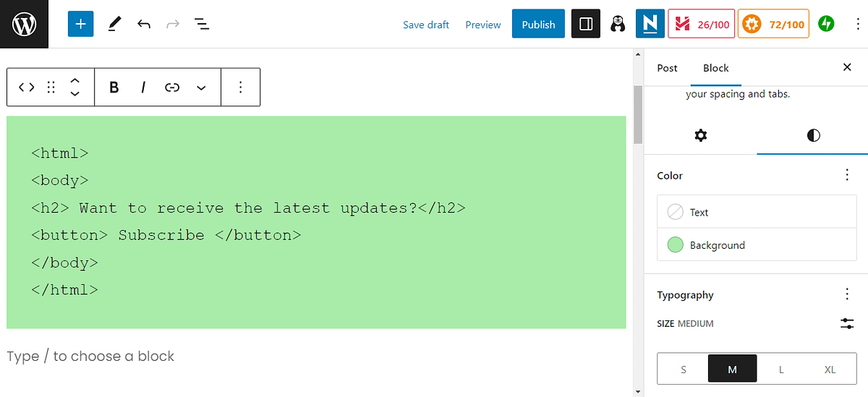
Task: Open the 72/100 score panel
Action: (773, 24)
